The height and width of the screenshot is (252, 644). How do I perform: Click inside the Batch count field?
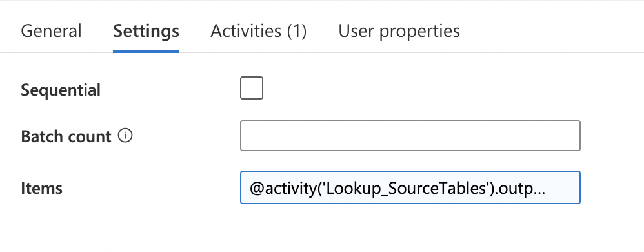(410, 136)
